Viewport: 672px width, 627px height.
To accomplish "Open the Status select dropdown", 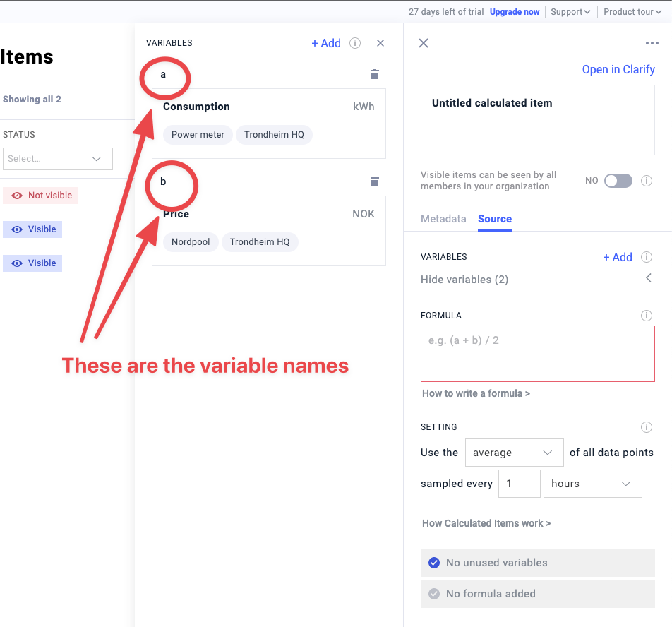I will point(57,159).
